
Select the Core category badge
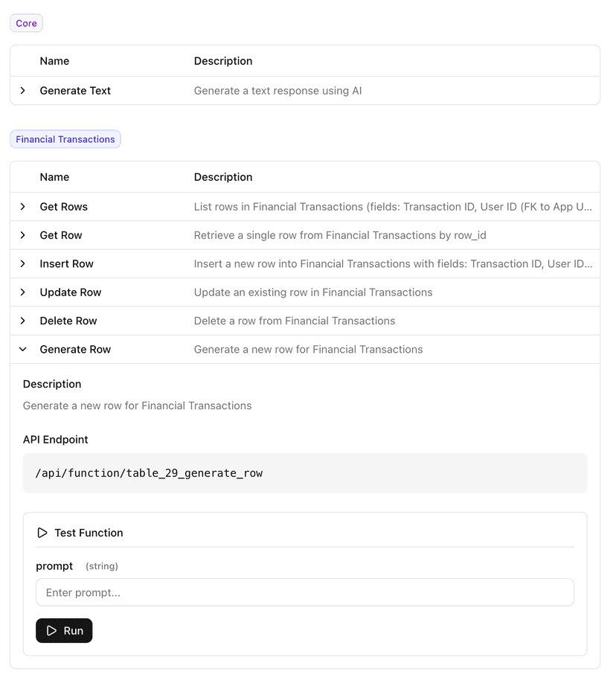(26, 23)
